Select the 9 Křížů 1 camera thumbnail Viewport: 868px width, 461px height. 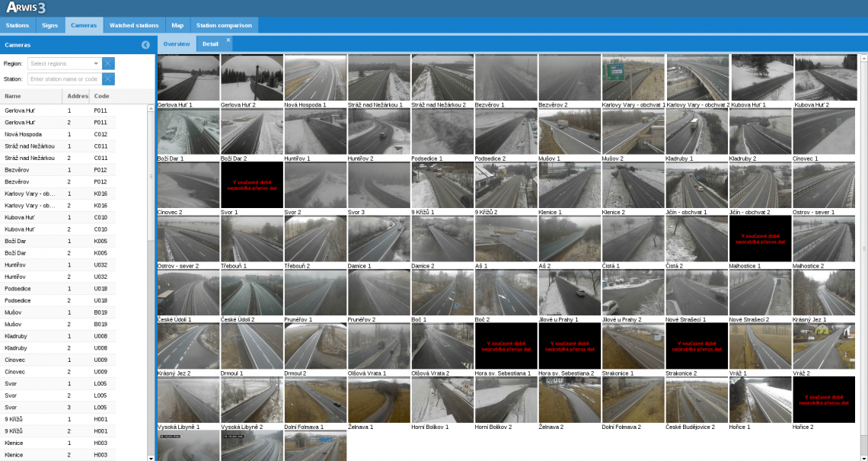442,185
